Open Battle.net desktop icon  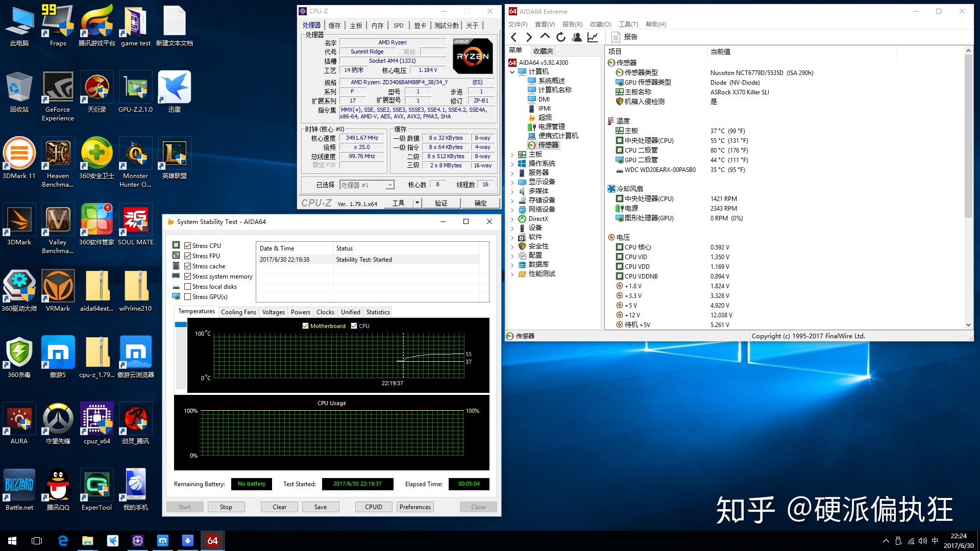pos(19,490)
